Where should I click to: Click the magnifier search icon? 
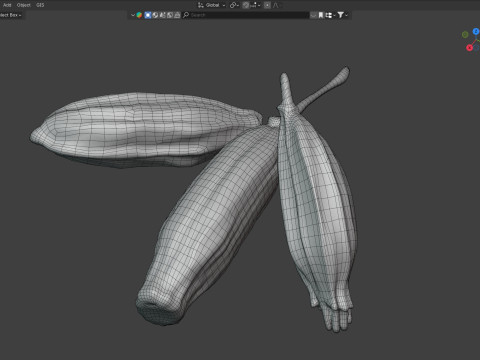click(186, 15)
